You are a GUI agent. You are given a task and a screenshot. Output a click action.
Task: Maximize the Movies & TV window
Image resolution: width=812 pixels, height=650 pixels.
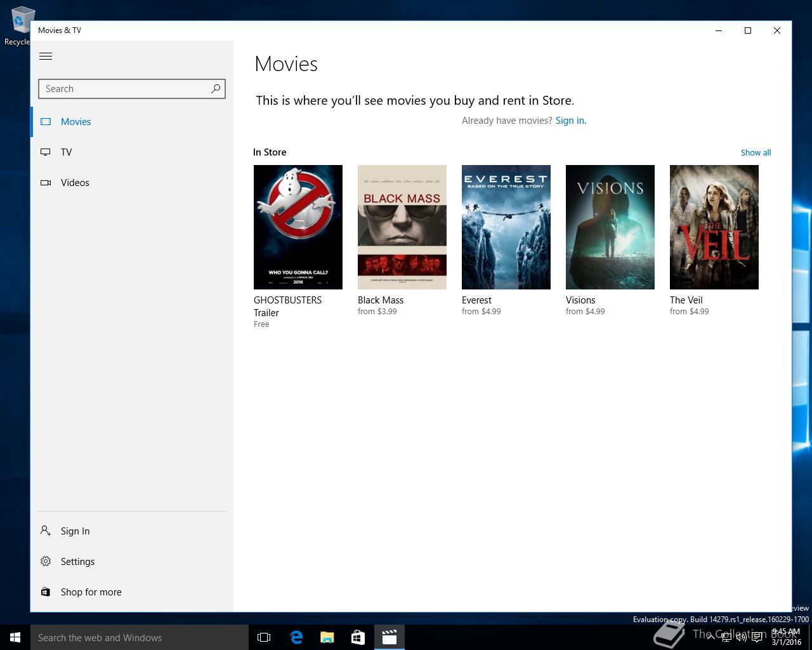click(x=748, y=30)
